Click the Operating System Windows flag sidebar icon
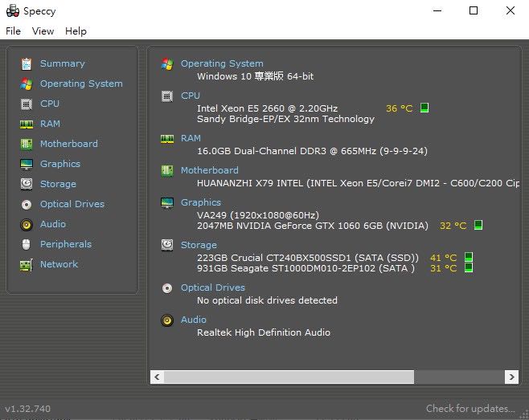The height and width of the screenshot is (420, 529). (x=27, y=84)
